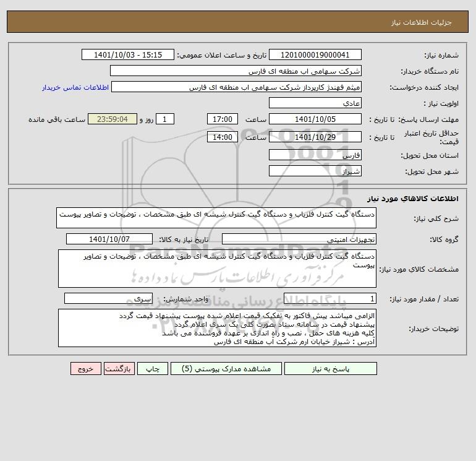Click need date field 1401/10/07
The width and height of the screenshot is (476, 461).
click(109, 239)
